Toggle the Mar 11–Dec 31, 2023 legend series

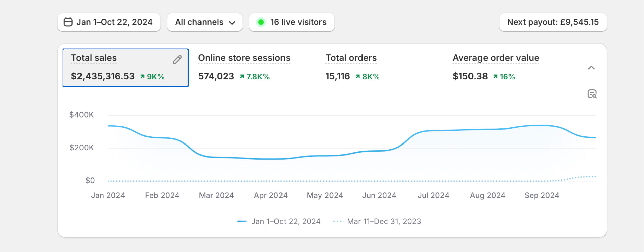[x=384, y=221]
